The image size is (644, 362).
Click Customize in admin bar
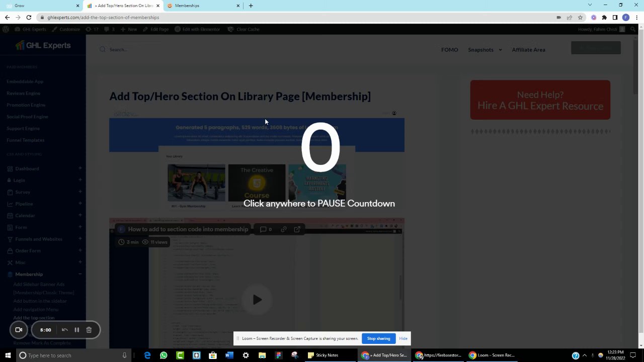(x=65, y=29)
